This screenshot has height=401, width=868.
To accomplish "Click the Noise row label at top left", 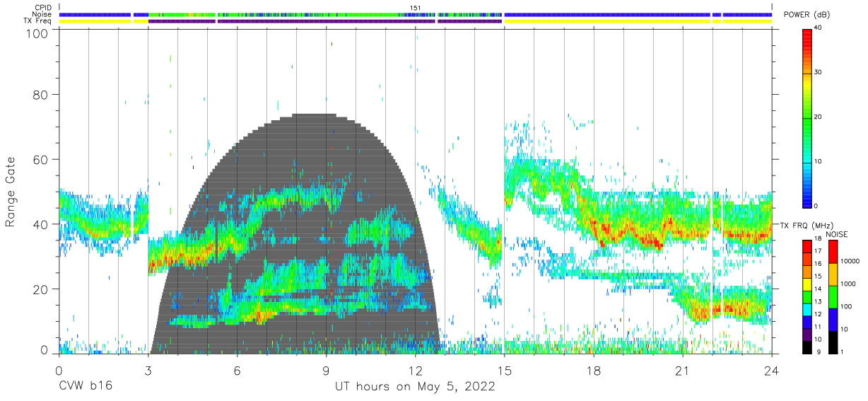I will [41, 14].
